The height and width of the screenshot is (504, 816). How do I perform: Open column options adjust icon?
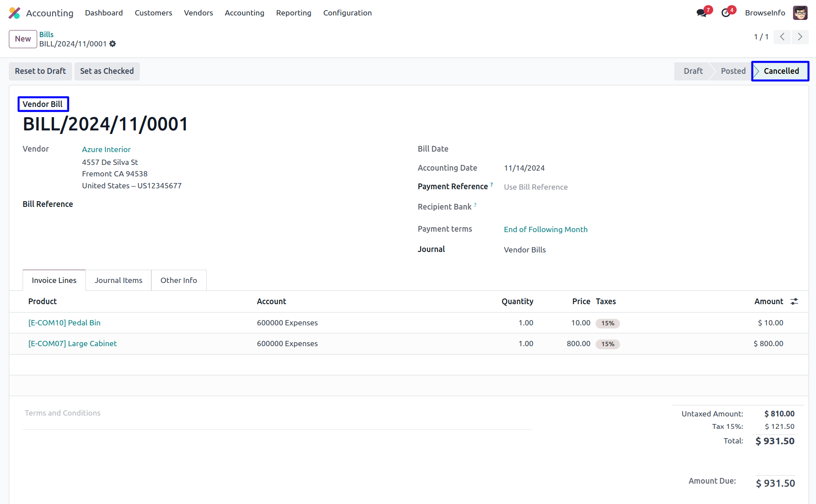coord(794,302)
